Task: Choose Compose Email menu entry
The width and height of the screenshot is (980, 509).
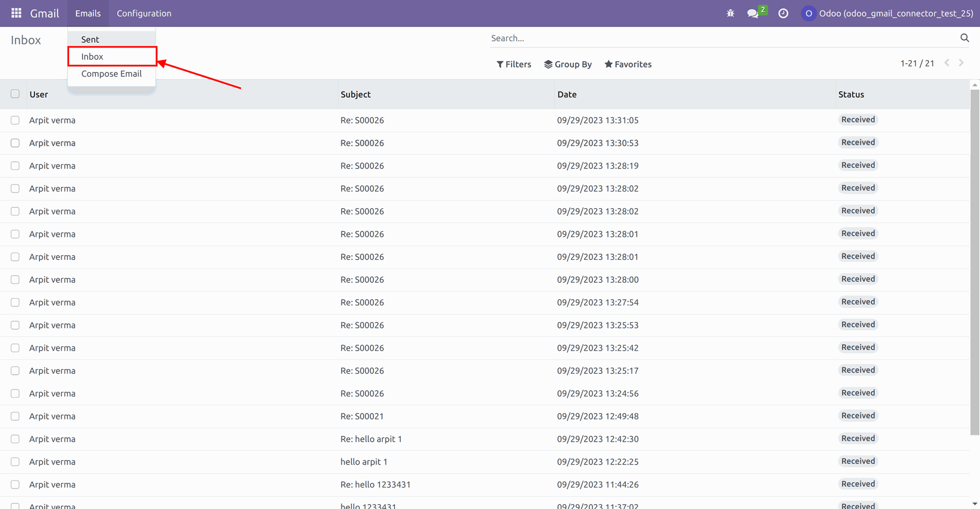Action: tap(111, 74)
